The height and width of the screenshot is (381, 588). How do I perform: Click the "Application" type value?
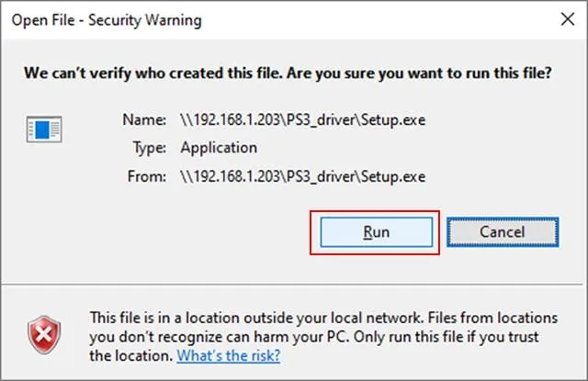(219, 147)
